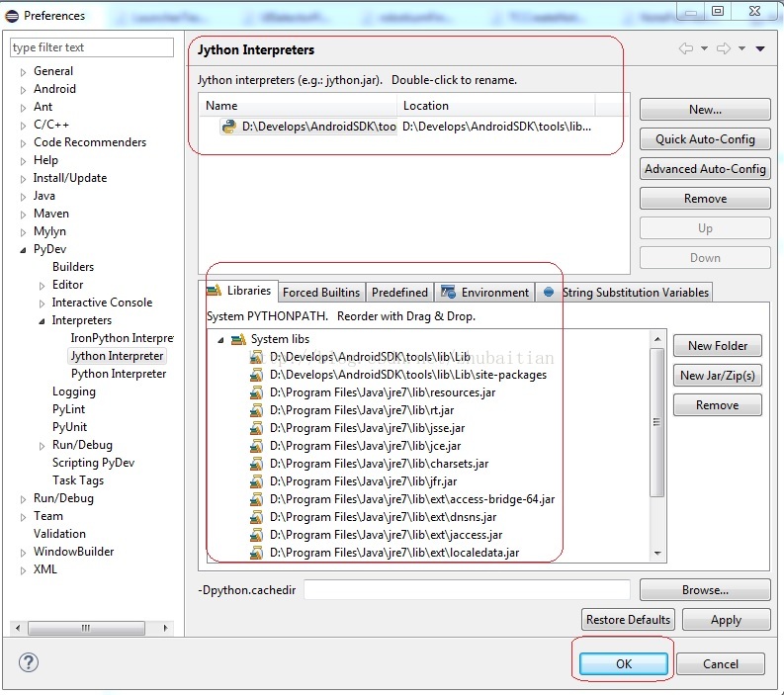
Task: Select Python Interpreter in the tree
Action: 119,374
